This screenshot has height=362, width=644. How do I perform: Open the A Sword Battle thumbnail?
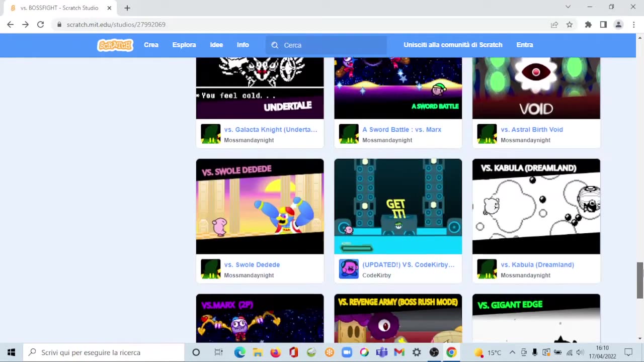(398, 88)
